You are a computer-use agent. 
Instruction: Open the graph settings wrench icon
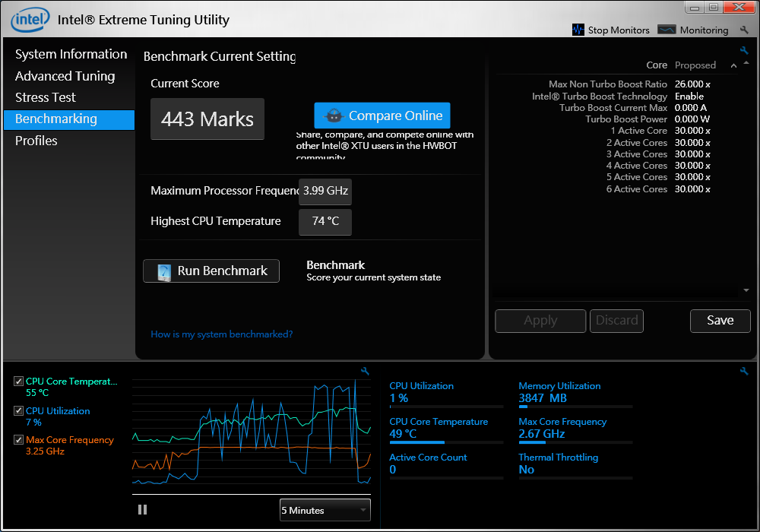(x=365, y=371)
